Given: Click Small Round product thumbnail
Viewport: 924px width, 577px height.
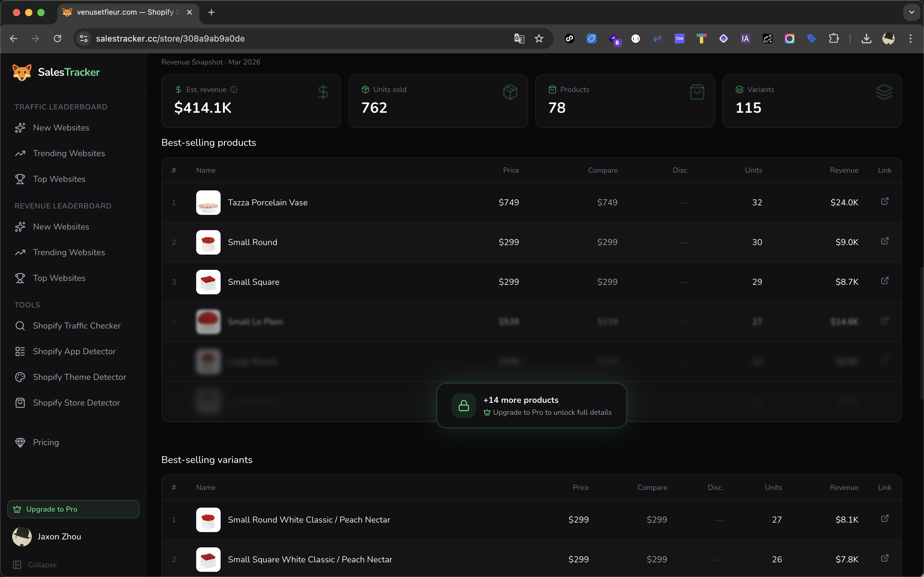Looking at the screenshot, I should (208, 242).
